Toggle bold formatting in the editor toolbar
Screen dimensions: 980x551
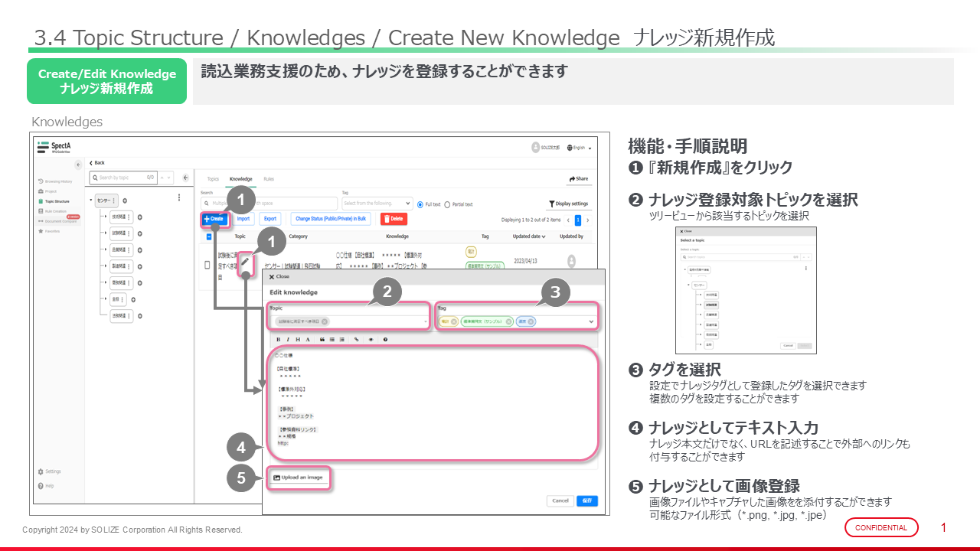click(278, 339)
